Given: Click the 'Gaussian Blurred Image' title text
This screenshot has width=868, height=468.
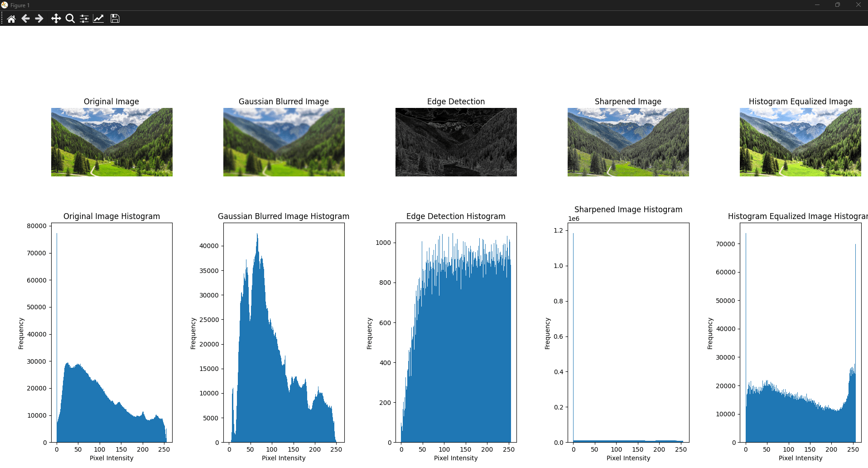Looking at the screenshot, I should pyautogui.click(x=284, y=102).
